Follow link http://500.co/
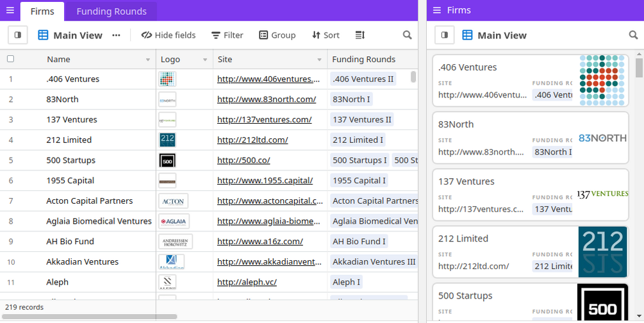This screenshot has width=644, height=323. (x=244, y=160)
